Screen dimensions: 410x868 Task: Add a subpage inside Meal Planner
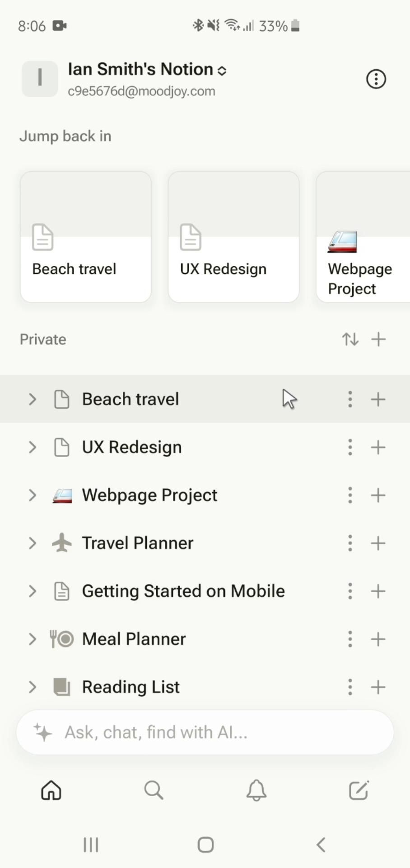click(x=378, y=639)
